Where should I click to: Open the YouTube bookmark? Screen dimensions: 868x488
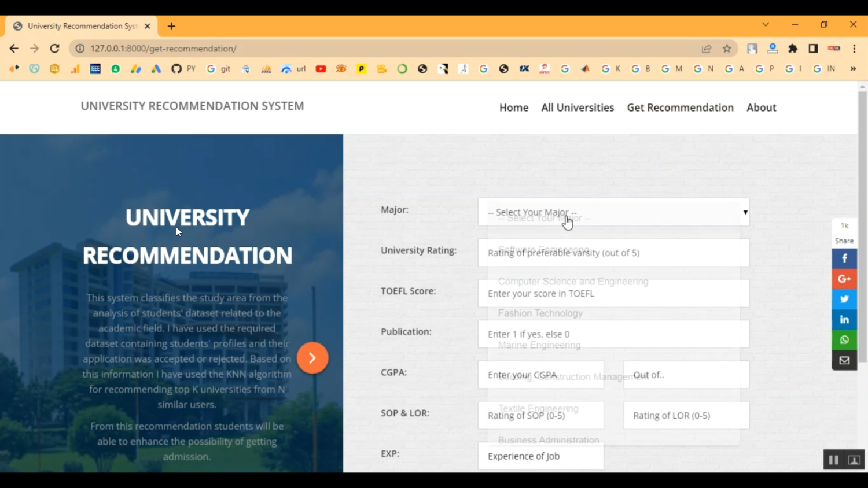[x=321, y=69]
